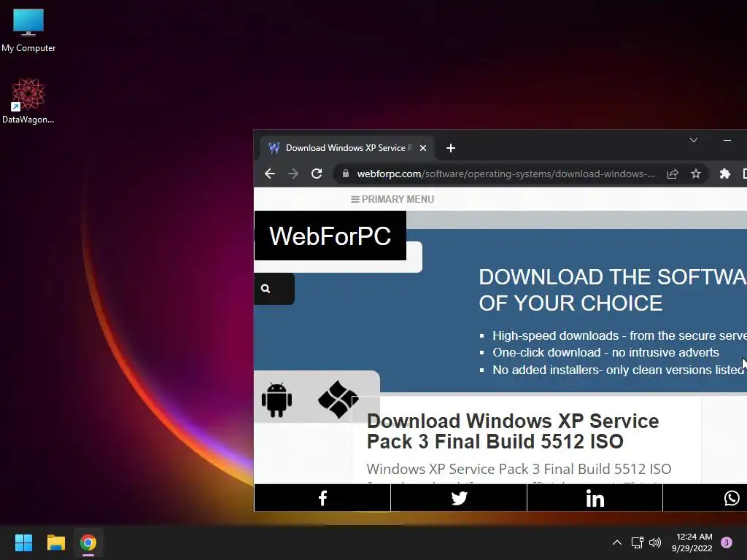
Task: Bookmark this page with the star icon
Action: point(696,174)
